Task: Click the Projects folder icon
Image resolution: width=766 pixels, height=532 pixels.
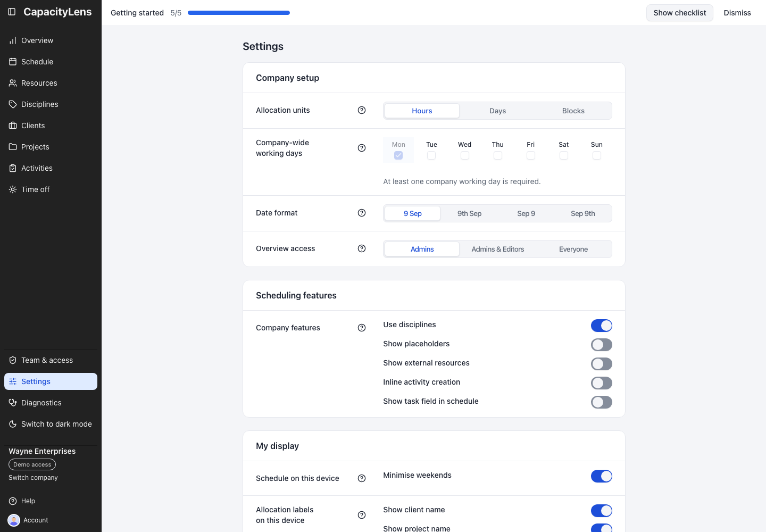Action: [13, 147]
